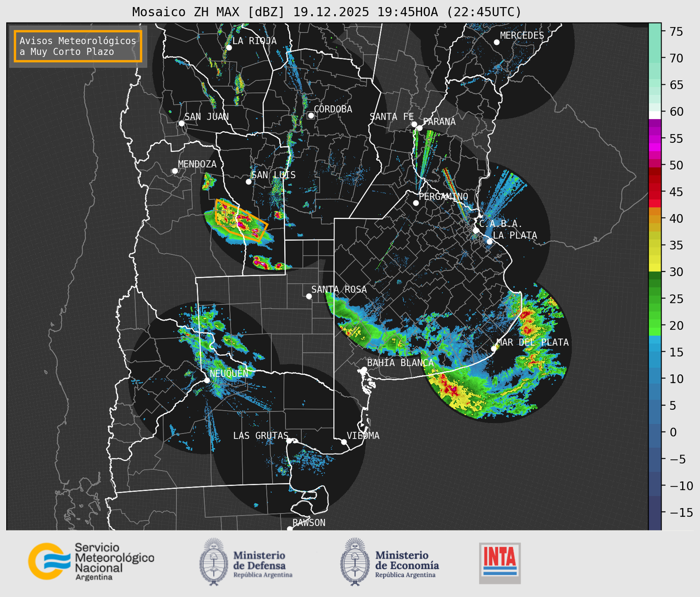The image size is (700, 597).
Task: Select the 'MENDOZA' city label
Action: click(x=197, y=164)
